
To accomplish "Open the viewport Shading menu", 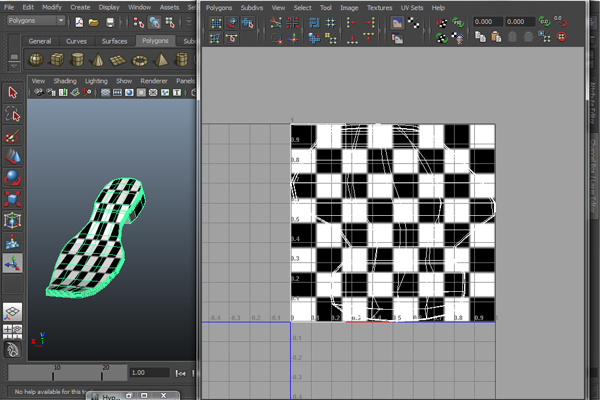I will pyautogui.click(x=65, y=81).
